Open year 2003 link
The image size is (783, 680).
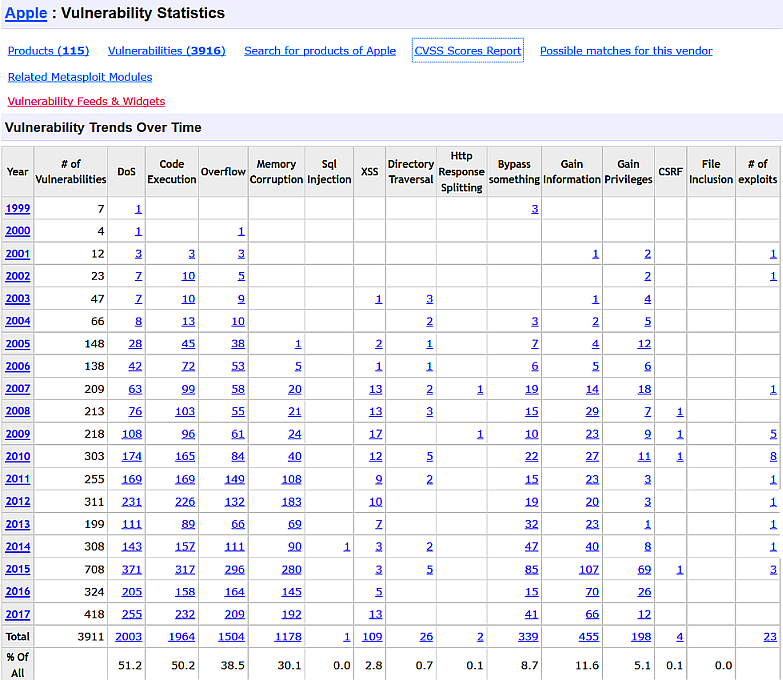(18, 299)
